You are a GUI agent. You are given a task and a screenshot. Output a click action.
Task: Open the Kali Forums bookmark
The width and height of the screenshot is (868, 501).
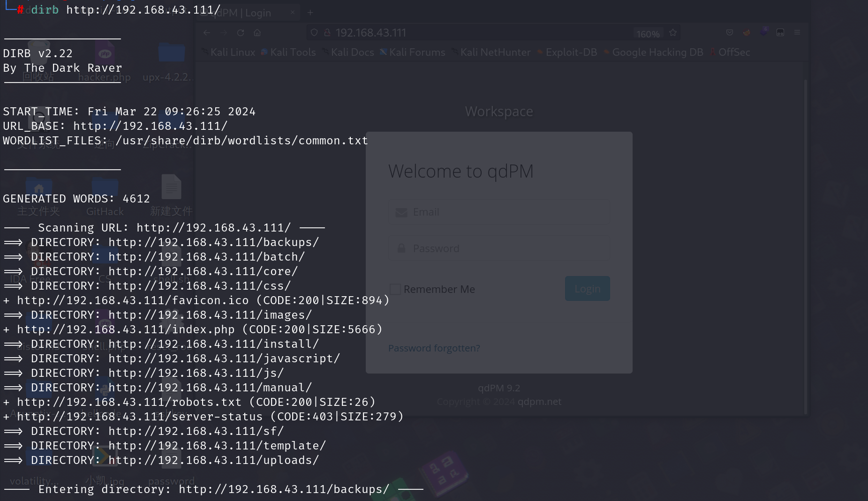(x=413, y=52)
